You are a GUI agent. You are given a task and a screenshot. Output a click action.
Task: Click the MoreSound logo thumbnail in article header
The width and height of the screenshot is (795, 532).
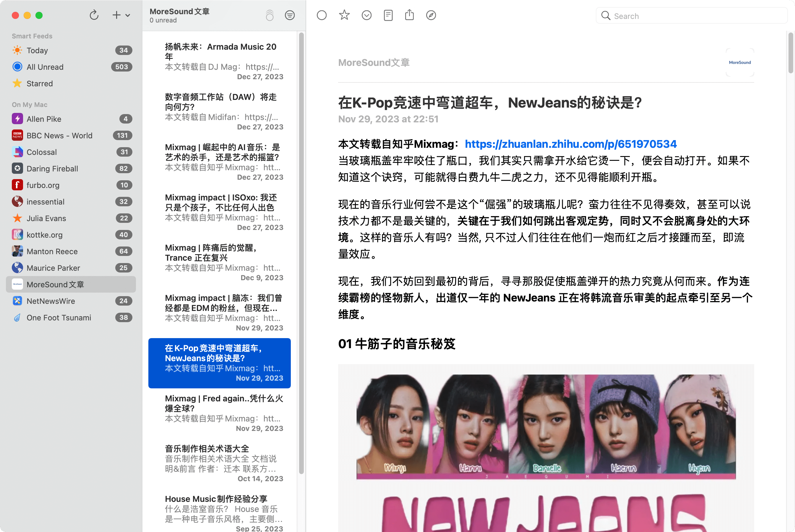(x=740, y=62)
